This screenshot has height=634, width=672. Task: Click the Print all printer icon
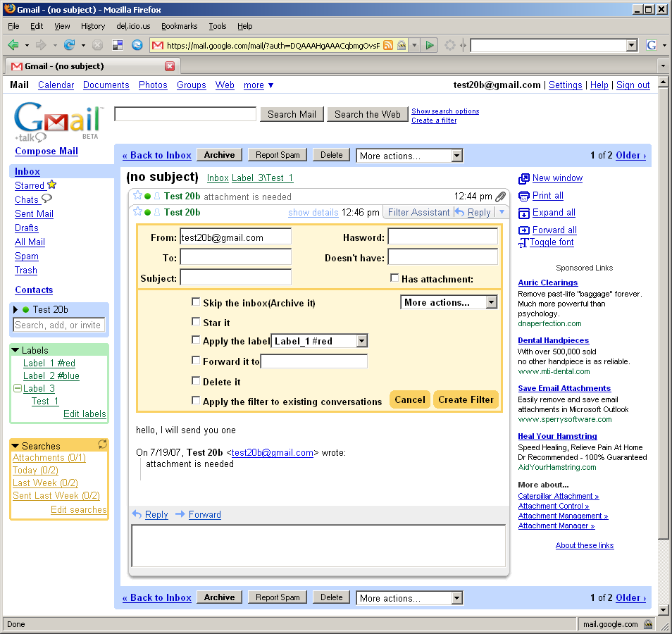[523, 196]
